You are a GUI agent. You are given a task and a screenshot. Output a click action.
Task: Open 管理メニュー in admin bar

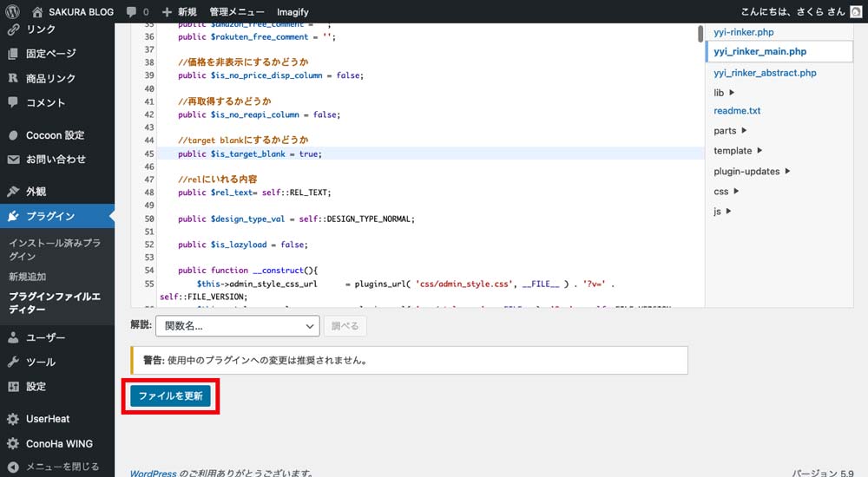236,11
